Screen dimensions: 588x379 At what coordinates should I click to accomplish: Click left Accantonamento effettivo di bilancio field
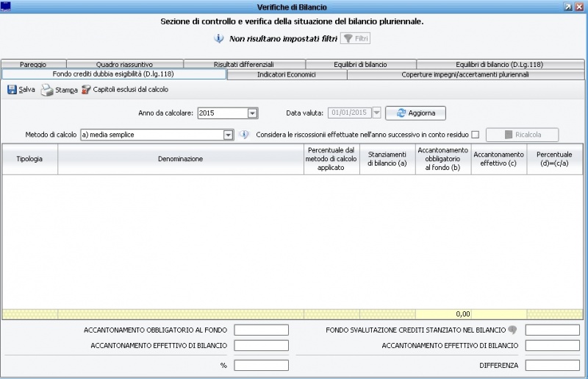coord(262,345)
